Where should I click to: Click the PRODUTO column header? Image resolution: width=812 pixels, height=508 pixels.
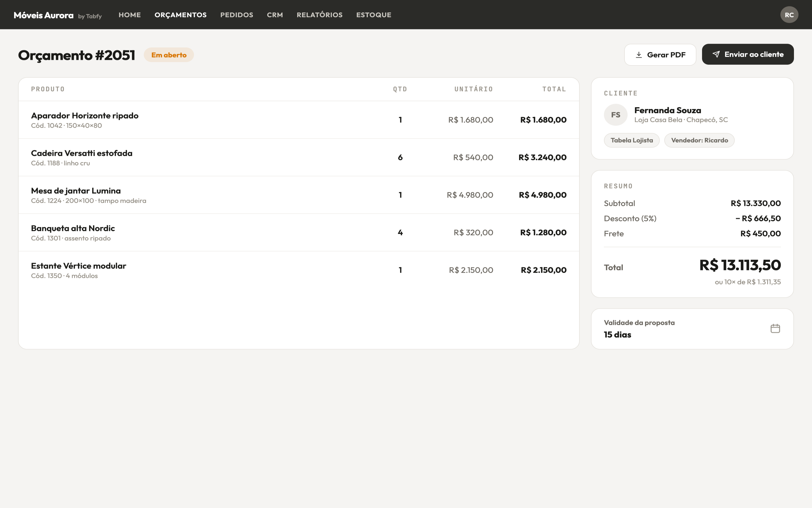point(48,89)
